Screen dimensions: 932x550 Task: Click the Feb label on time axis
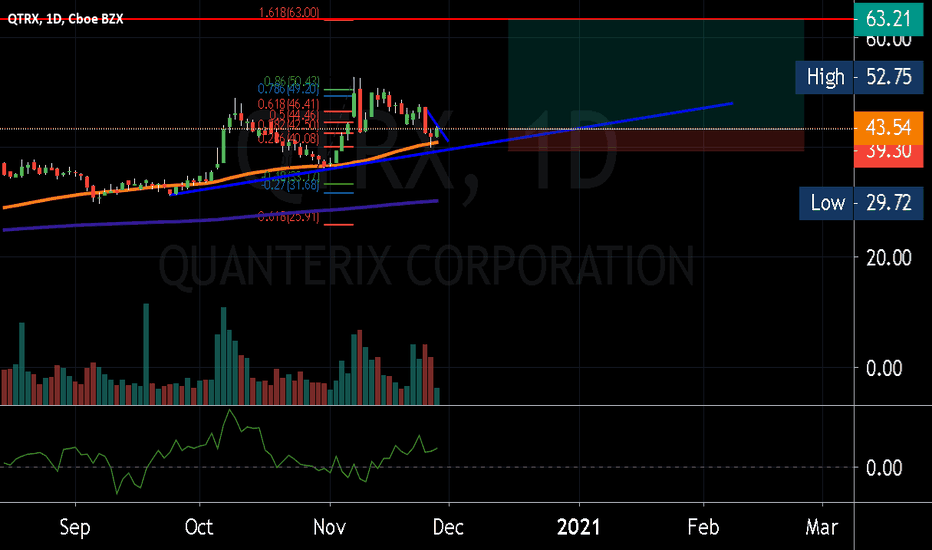tap(703, 527)
